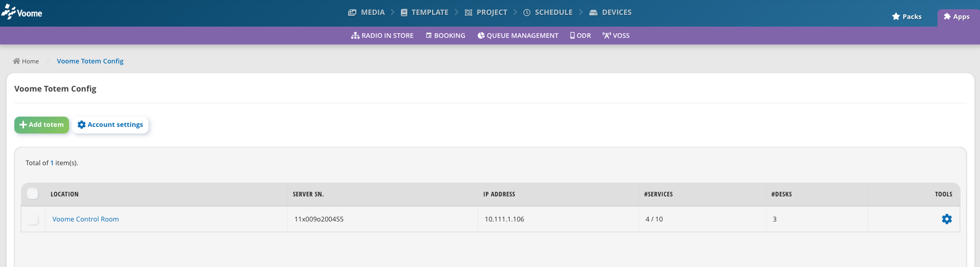
Task: Open the MEDIA section
Action: click(366, 12)
